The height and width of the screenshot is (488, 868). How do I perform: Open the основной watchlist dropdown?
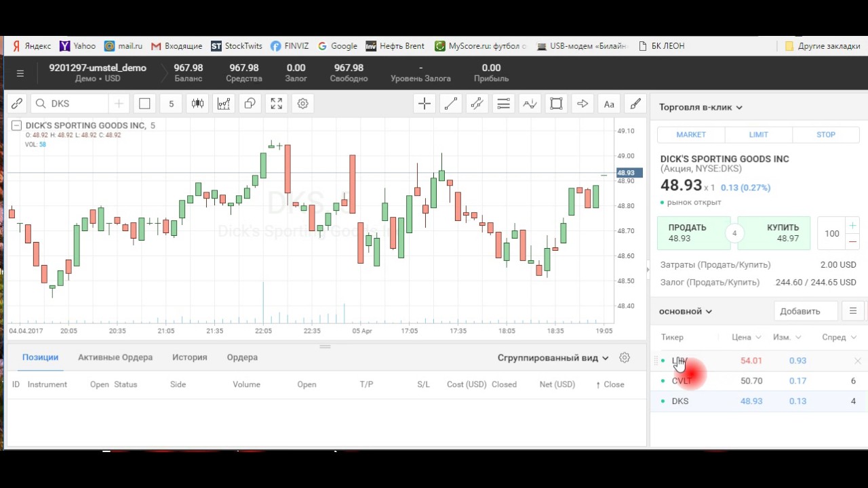coord(686,311)
